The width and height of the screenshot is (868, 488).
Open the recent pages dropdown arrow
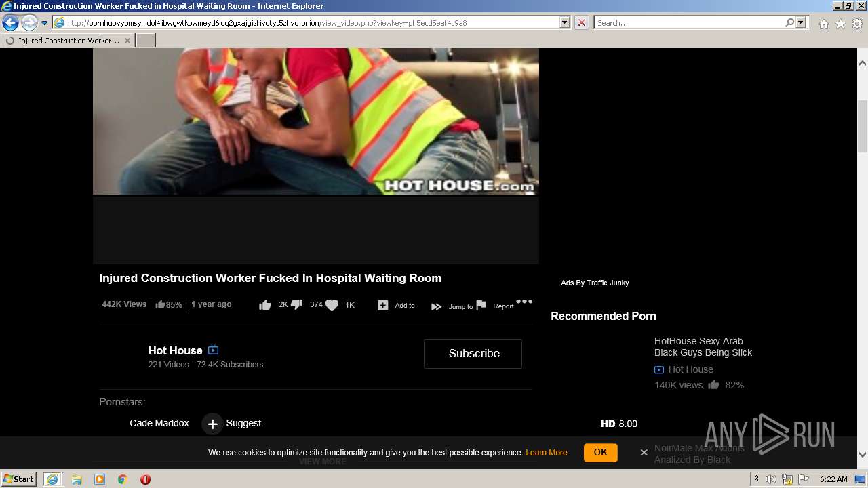45,23
